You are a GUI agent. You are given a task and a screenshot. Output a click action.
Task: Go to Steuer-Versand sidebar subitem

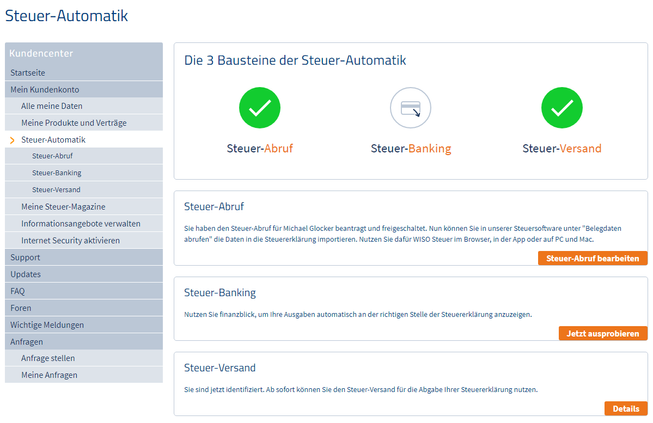(x=57, y=190)
